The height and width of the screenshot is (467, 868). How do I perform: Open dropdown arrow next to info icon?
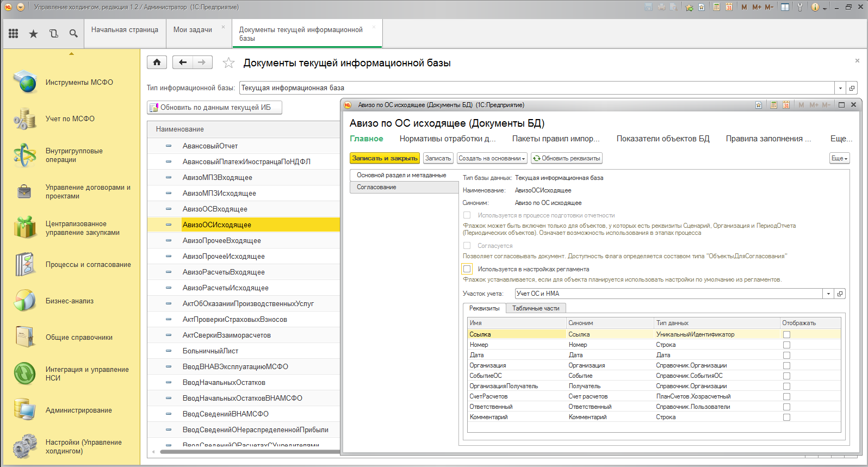pyautogui.click(x=824, y=8)
